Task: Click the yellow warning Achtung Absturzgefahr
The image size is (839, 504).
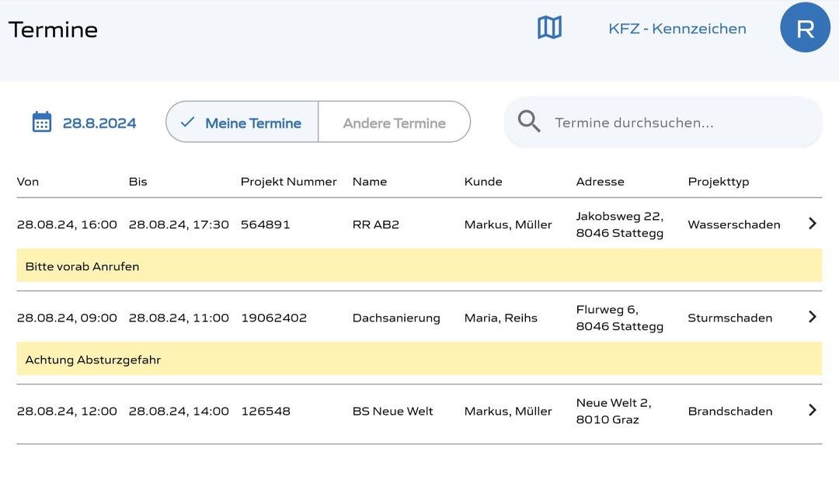Action: 92,359
